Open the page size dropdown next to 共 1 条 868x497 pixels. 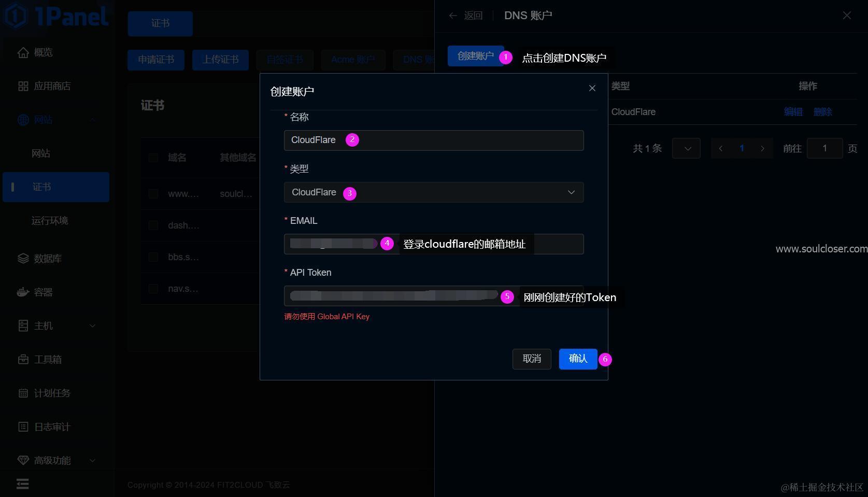(x=686, y=148)
